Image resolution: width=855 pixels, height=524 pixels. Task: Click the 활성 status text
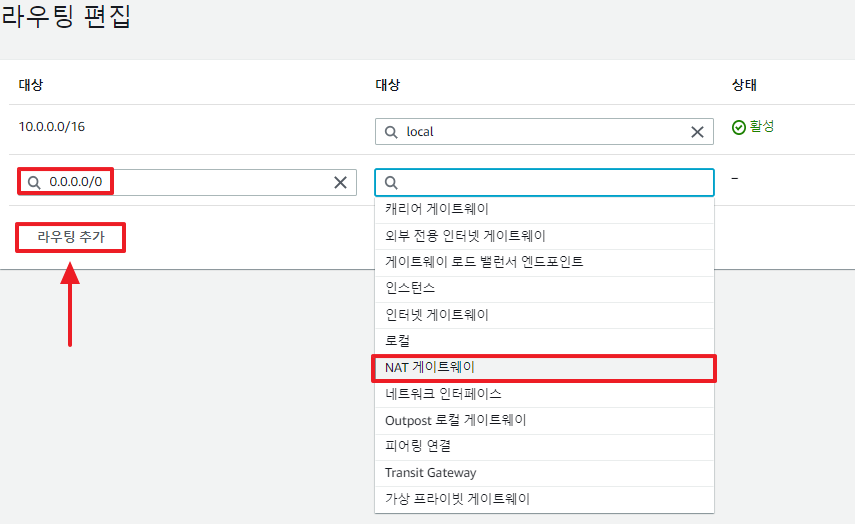[762, 127]
